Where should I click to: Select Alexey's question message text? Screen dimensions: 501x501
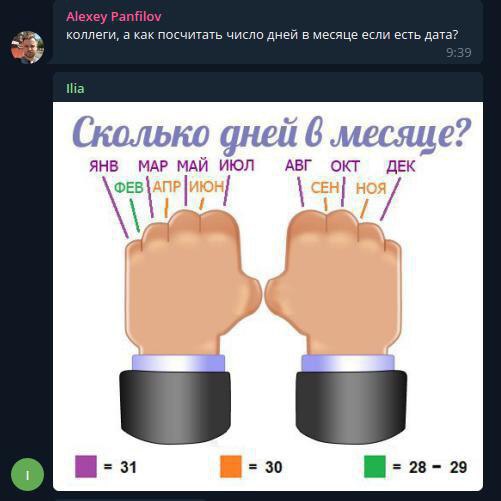pos(262,35)
